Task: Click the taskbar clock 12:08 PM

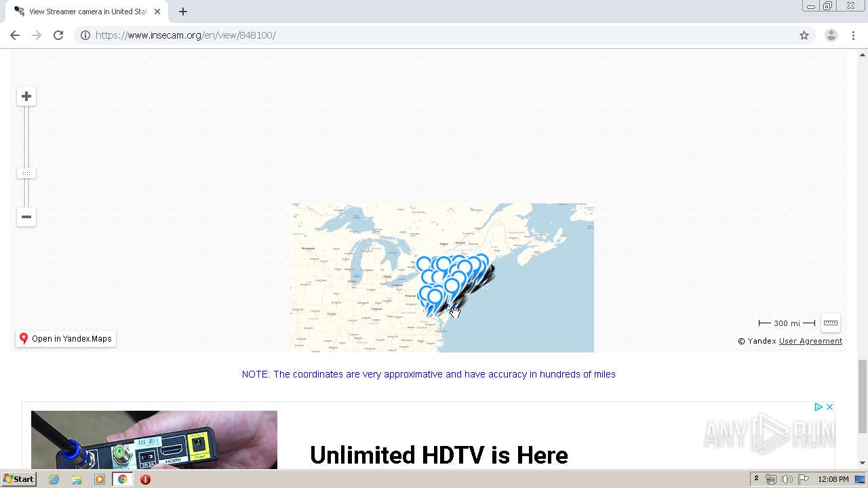Action: [x=833, y=479]
